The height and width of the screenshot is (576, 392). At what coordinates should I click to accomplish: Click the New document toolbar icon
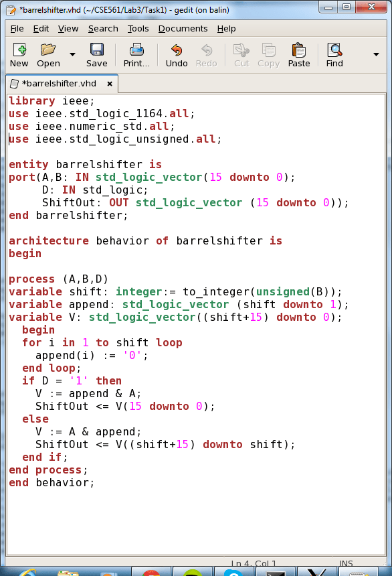19,50
